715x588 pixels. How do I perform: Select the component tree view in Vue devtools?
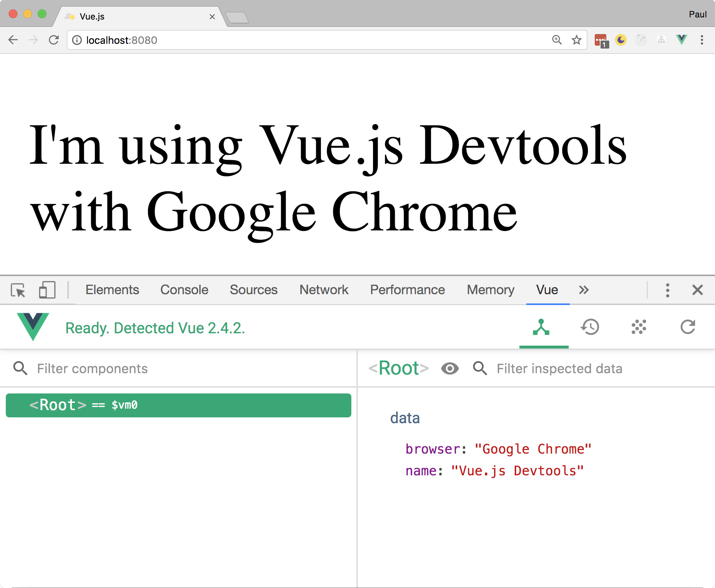(x=542, y=327)
